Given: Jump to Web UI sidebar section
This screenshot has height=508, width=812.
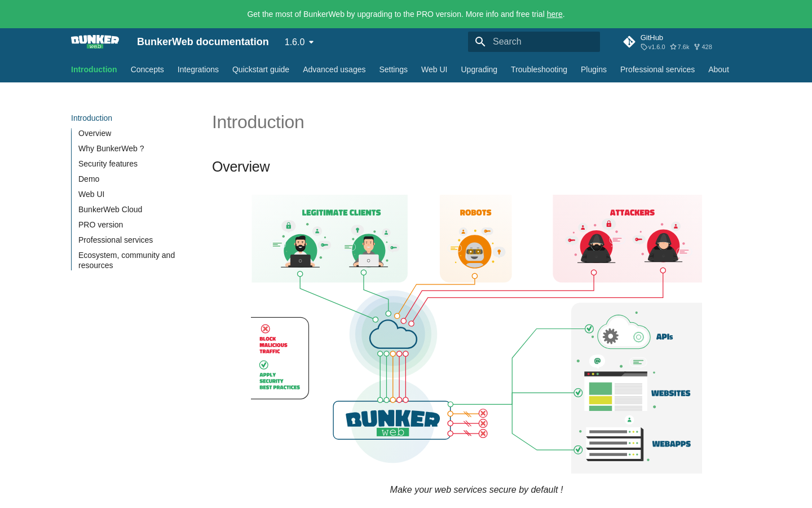Looking at the screenshot, I should [91, 194].
